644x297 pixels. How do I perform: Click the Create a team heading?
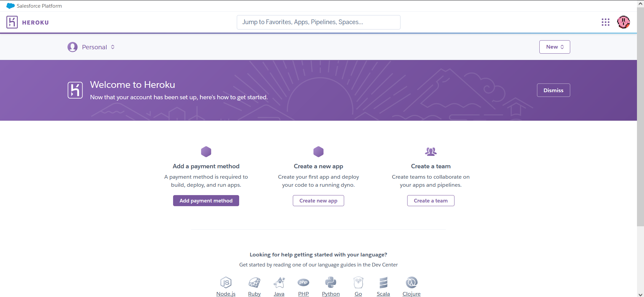(x=431, y=166)
